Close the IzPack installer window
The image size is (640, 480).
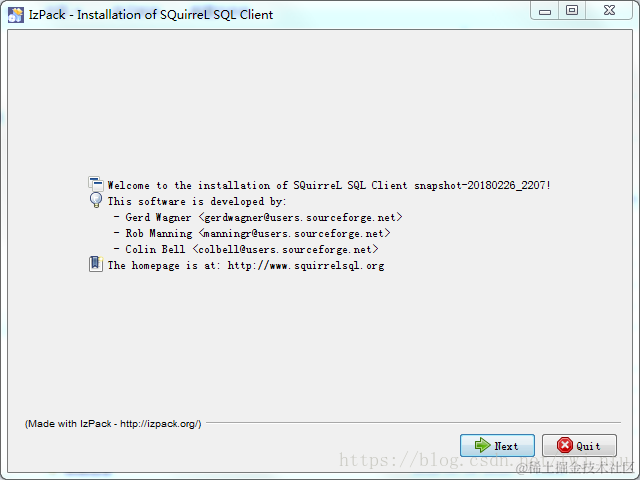pos(609,10)
